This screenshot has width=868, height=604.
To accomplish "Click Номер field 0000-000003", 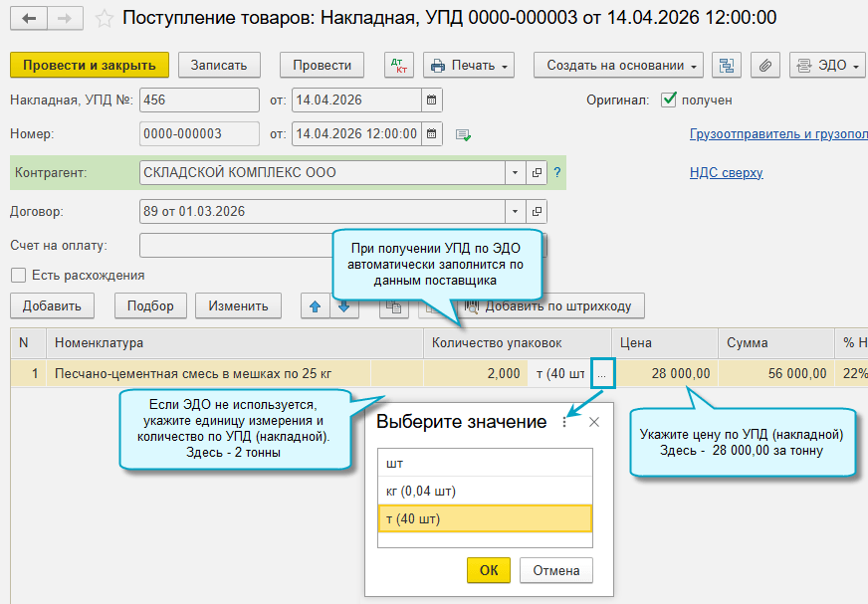I will 199,134.
